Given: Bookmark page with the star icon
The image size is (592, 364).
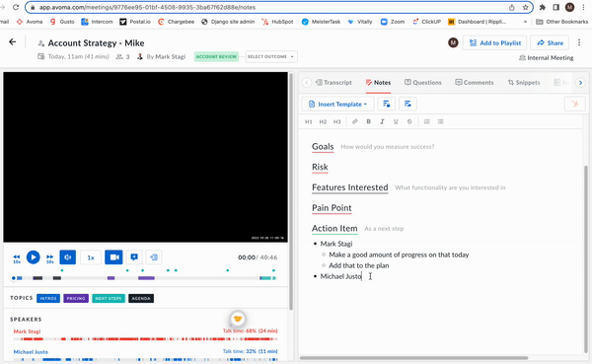Looking at the screenshot, I should tap(525, 7).
